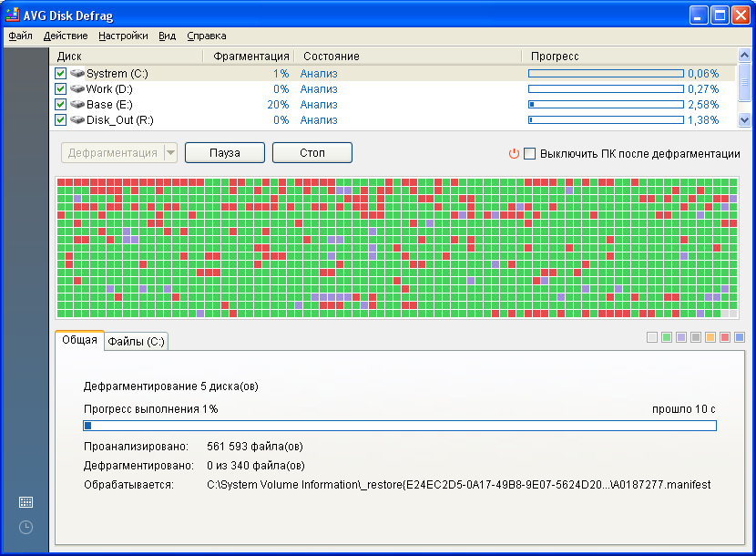Toggle the System (C:) disk checkbox

(60, 73)
